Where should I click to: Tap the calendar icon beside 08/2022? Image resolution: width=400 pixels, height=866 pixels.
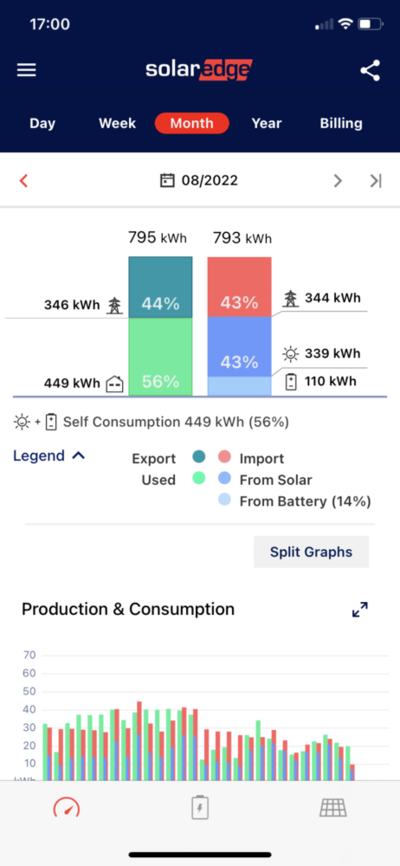click(x=167, y=180)
